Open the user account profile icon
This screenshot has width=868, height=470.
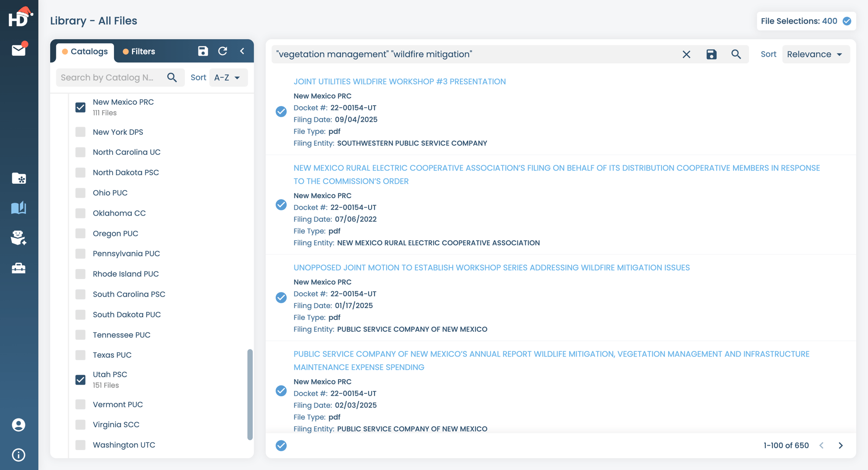18,425
